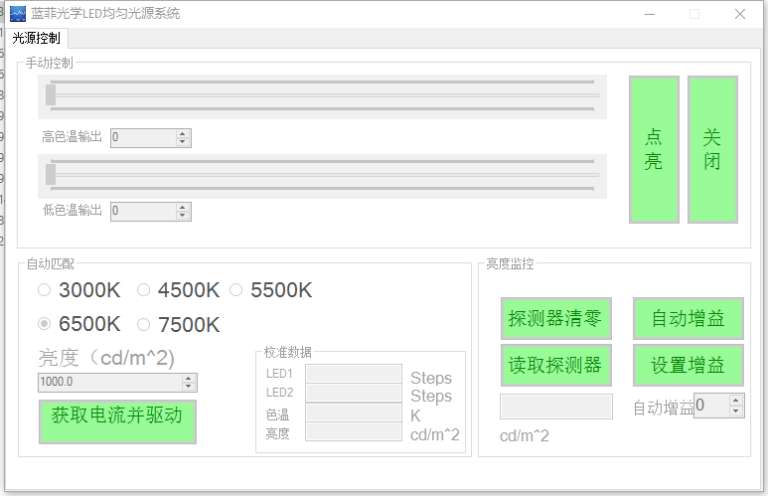Decrease 低色温输出 value with down arrow
Viewport: 768px width, 496px height.
click(183, 215)
